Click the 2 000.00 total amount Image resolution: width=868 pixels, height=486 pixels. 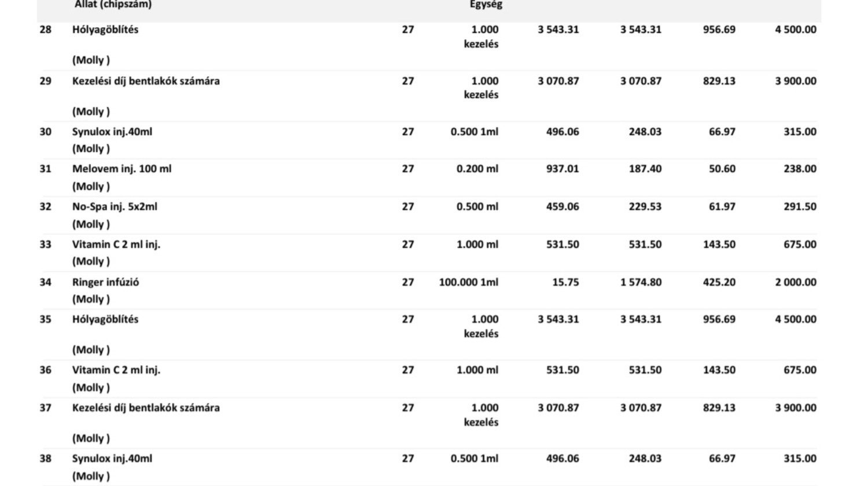point(796,282)
